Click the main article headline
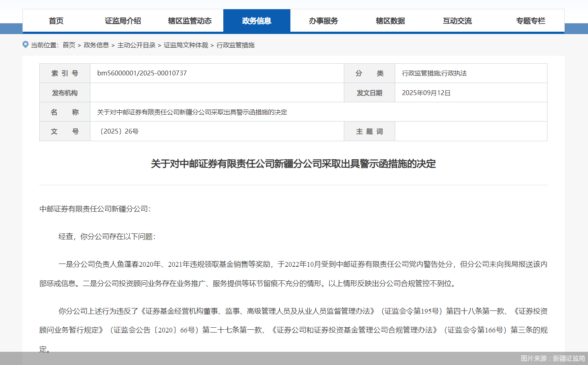The height and width of the screenshot is (365, 588). pyautogui.click(x=293, y=164)
